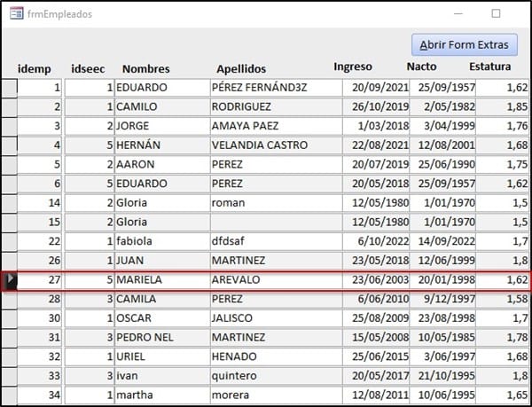Click the Apellidos field containing dfdsaf
532x407 pixels.
[275, 241]
